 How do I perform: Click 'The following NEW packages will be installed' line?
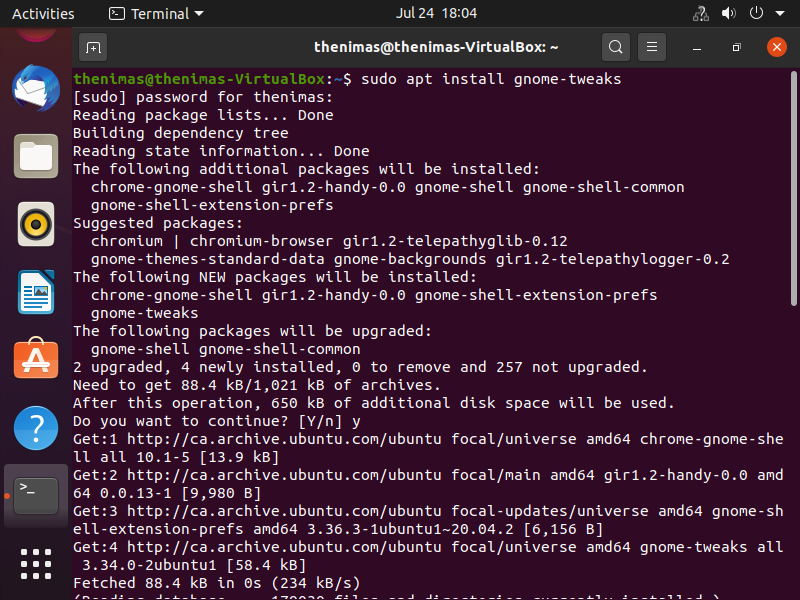[275, 277]
